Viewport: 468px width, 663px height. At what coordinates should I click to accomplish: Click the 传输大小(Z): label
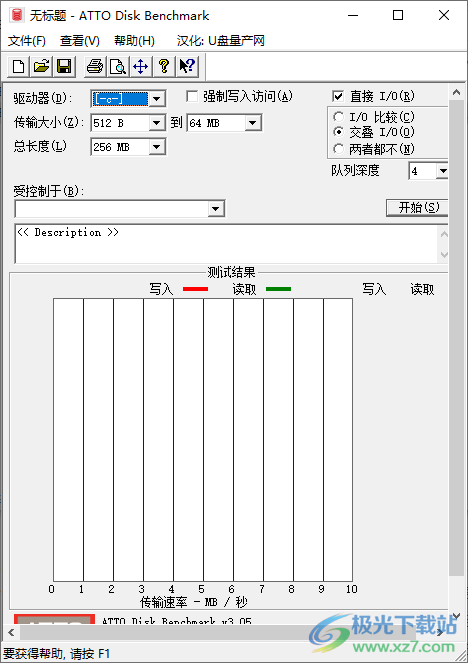click(49, 123)
